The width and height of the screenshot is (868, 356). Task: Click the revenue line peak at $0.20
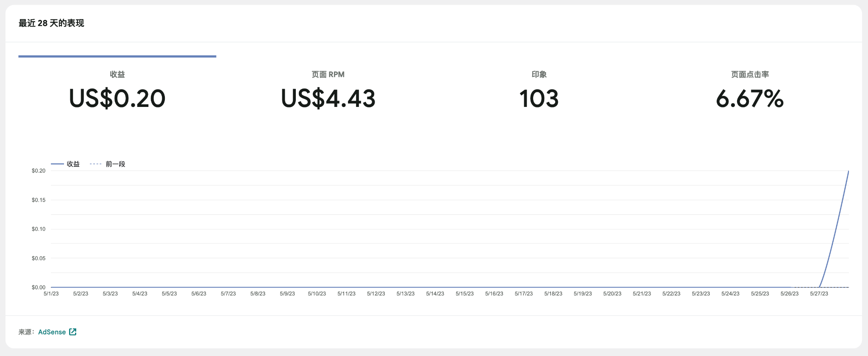click(848, 171)
